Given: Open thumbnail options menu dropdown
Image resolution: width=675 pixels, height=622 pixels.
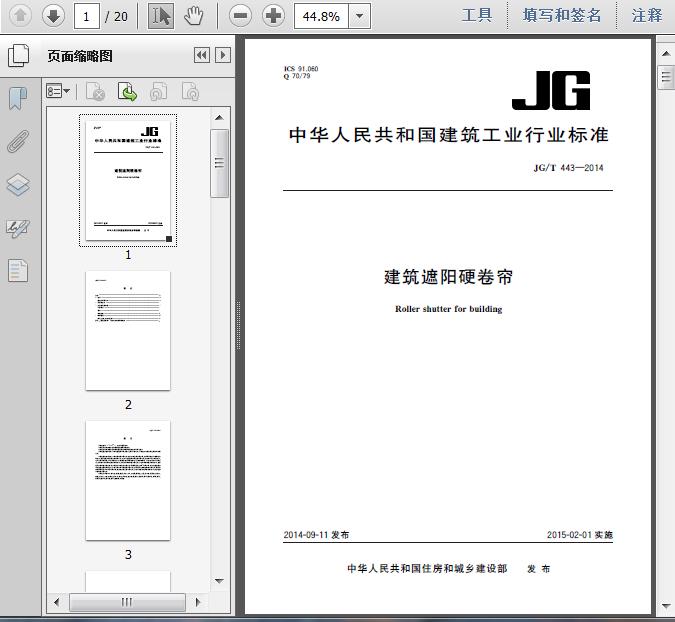Looking at the screenshot, I should pos(58,92).
